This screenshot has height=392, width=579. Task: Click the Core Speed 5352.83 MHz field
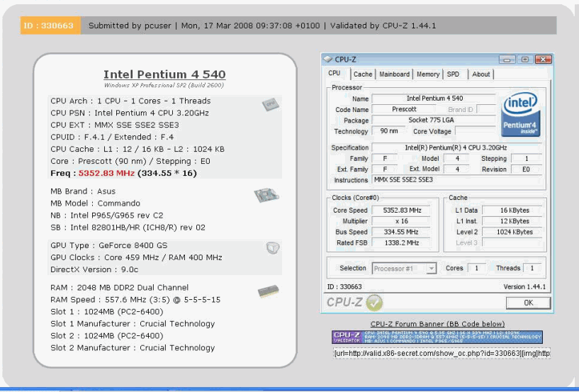402,211
